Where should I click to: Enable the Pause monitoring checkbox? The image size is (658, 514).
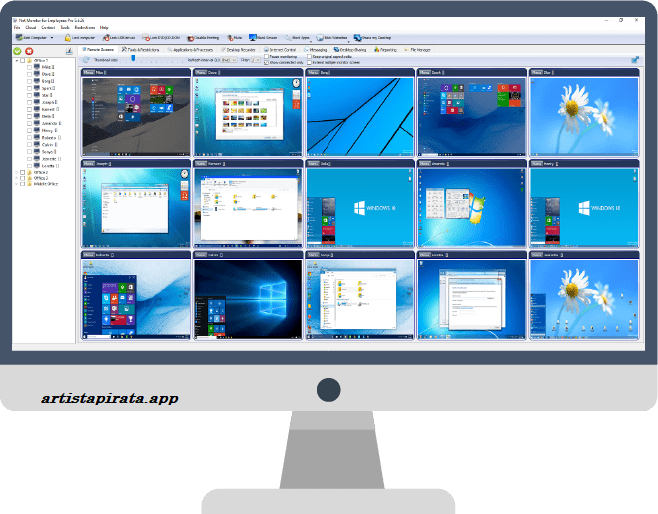(x=266, y=56)
